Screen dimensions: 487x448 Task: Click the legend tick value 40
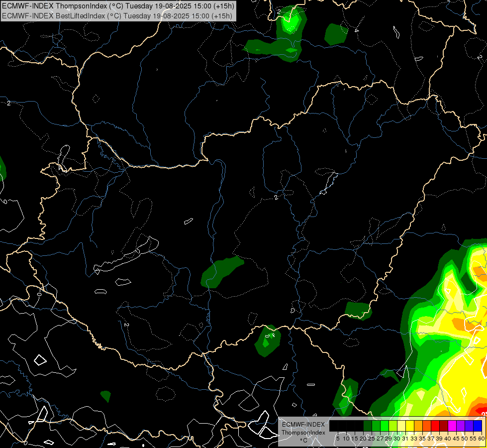pos(448,439)
